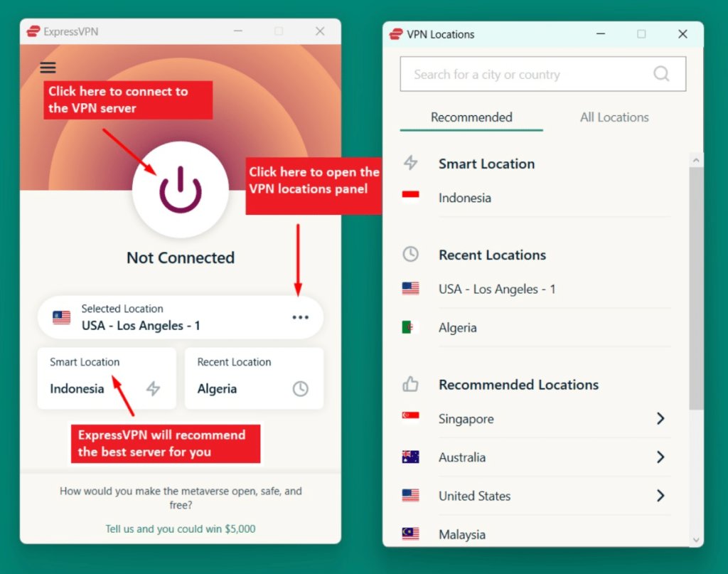Open locations via the three-dots ellipsis
The height and width of the screenshot is (574, 728).
301,317
